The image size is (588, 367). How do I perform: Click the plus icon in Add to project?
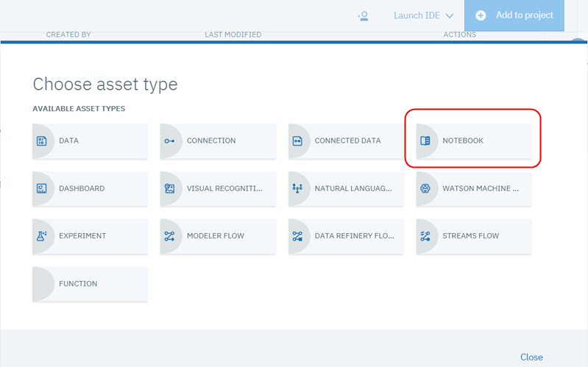481,15
